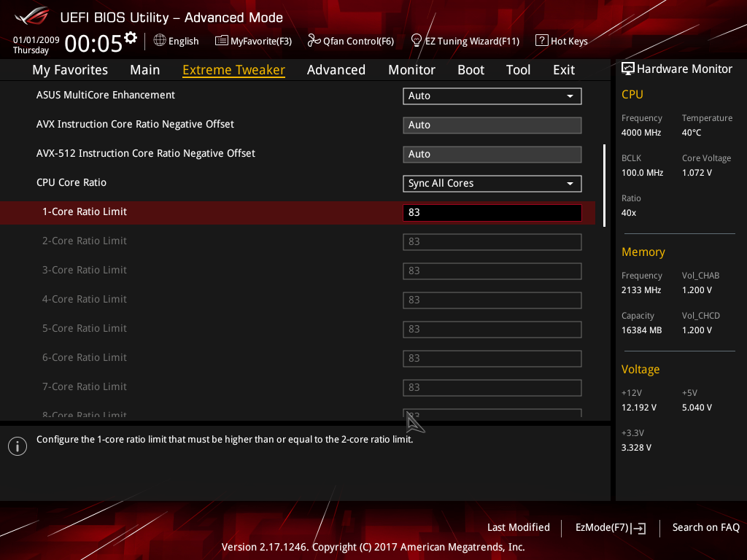Screen dimensions: 747x560
Task: Go to the Exit tab
Action: pyautogui.click(x=564, y=70)
